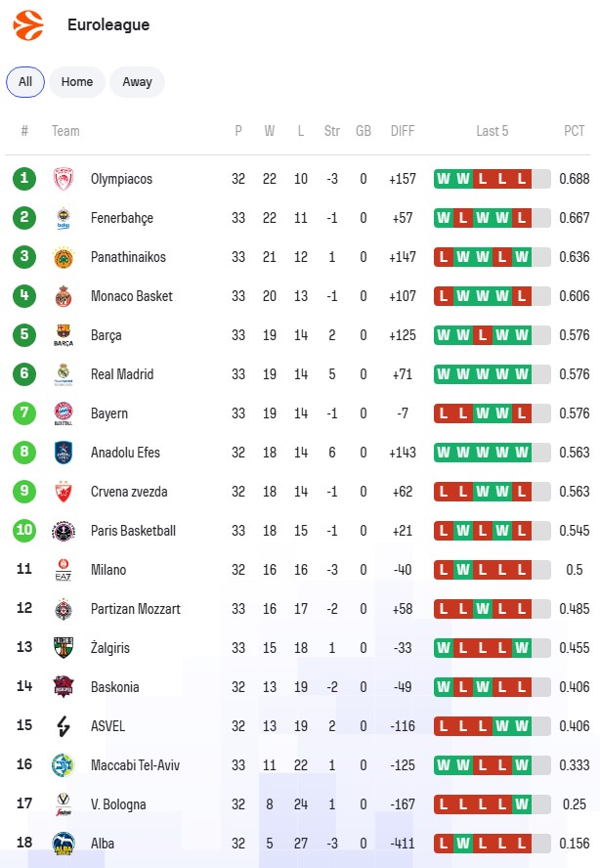600x868 pixels.
Task: Switch to Home standings tab
Action: coord(77,82)
